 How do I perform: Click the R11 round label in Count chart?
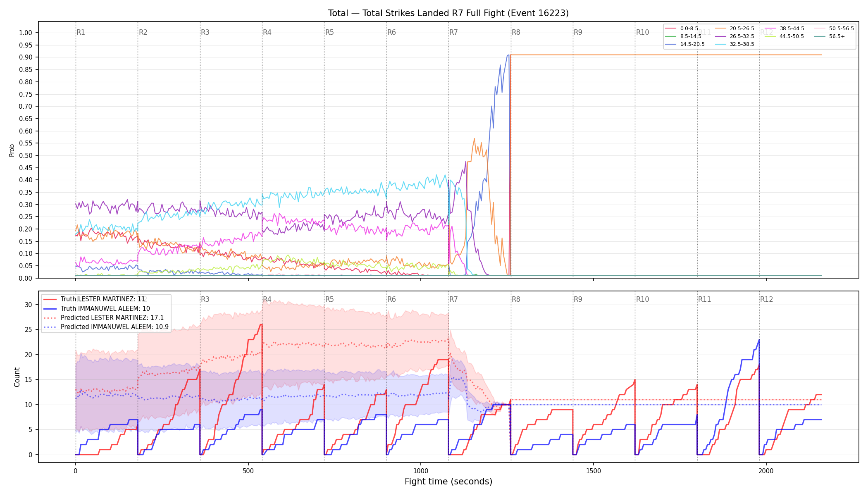point(704,299)
